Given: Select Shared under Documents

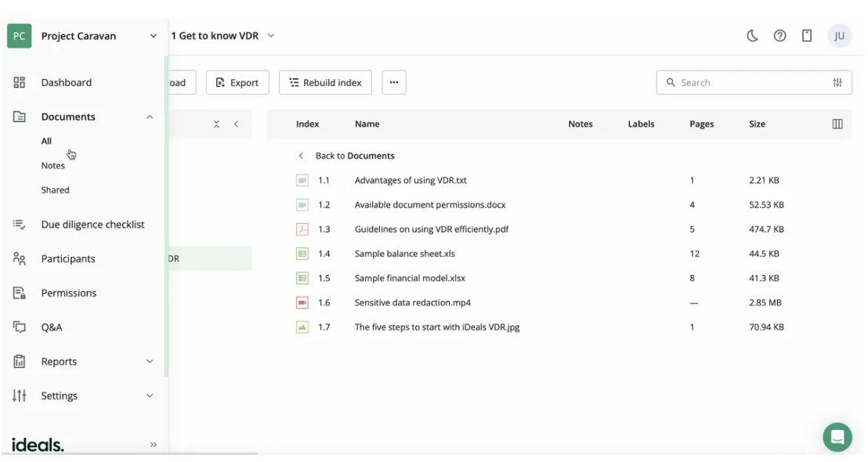Looking at the screenshot, I should [x=56, y=189].
